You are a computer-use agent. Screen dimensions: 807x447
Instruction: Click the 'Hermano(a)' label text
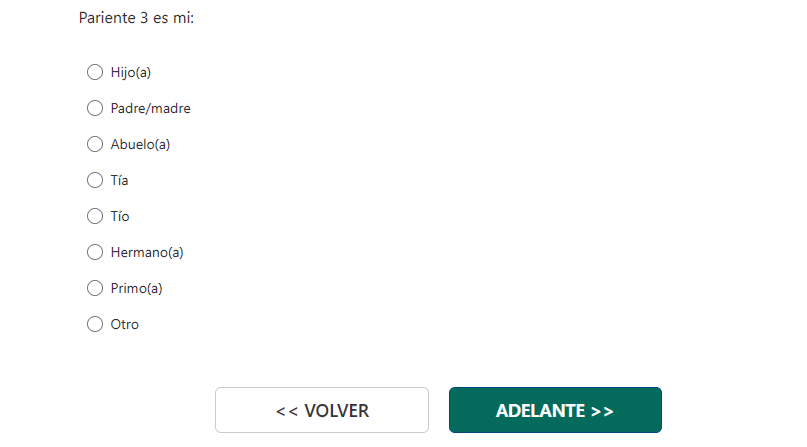pyautogui.click(x=147, y=252)
